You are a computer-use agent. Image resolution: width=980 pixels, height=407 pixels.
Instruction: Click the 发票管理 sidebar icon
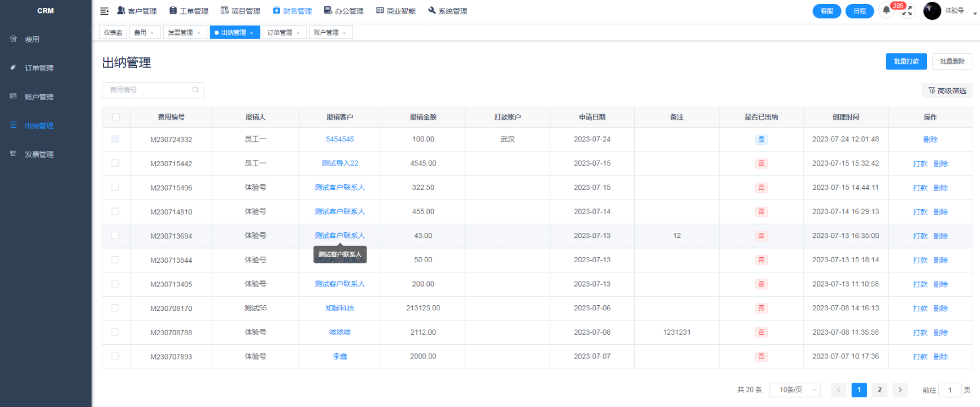[13, 154]
